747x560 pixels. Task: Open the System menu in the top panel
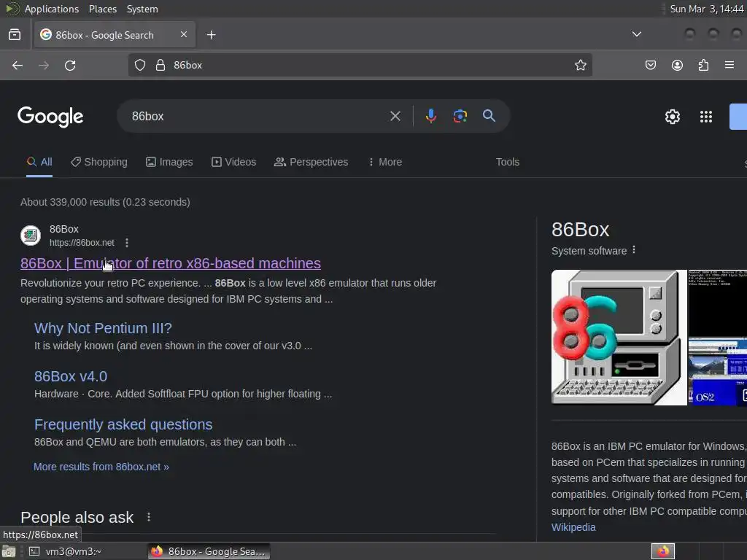(142, 9)
